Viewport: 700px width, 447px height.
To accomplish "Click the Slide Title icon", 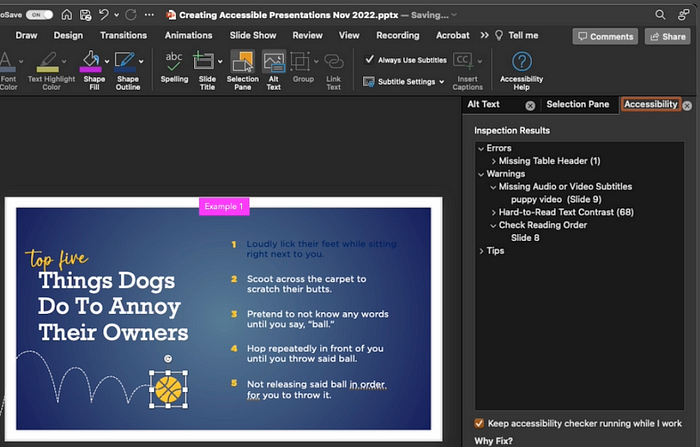I will tap(203, 61).
